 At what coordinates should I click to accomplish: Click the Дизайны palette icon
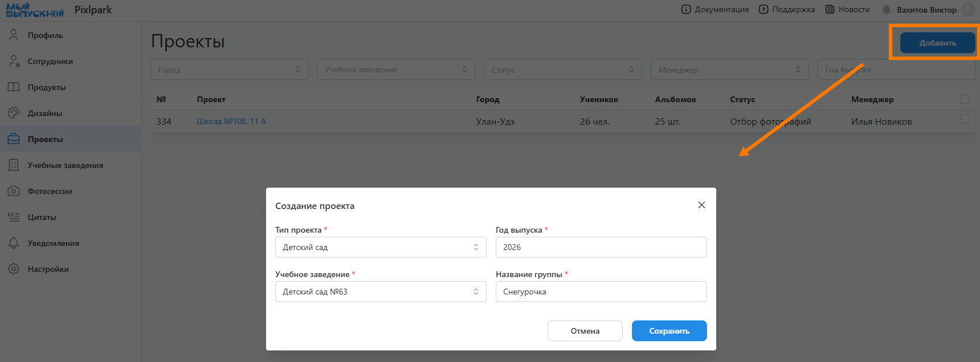[14, 113]
